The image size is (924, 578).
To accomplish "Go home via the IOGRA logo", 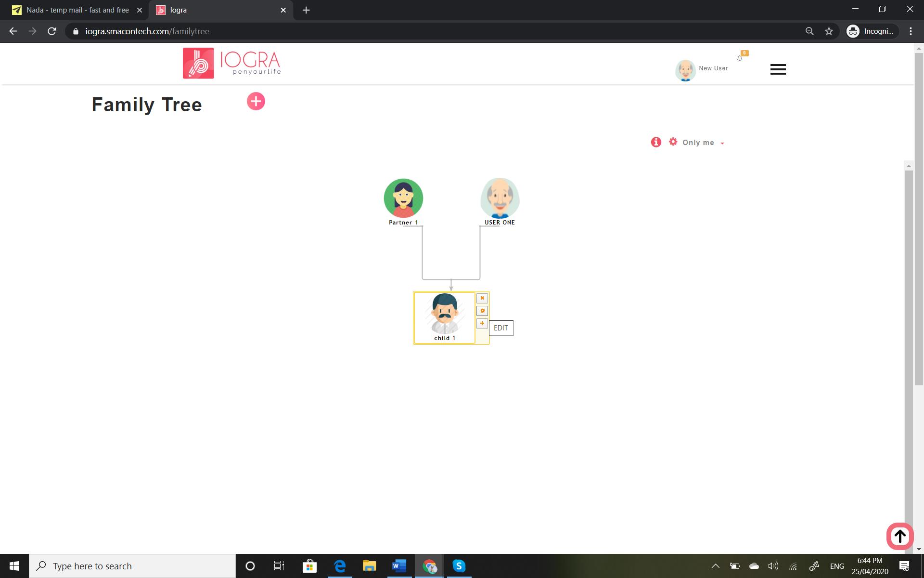I will click(x=232, y=63).
